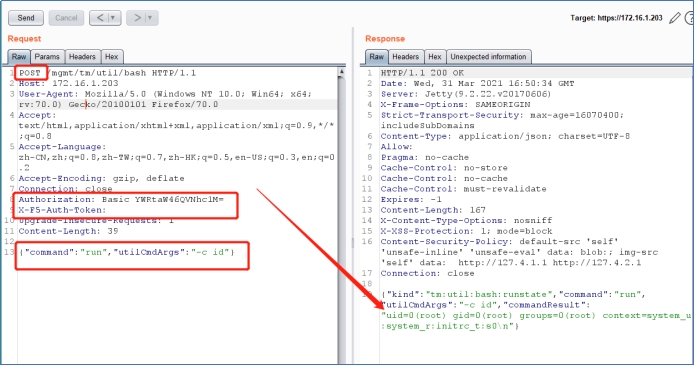The width and height of the screenshot is (695, 366).
Task: Click the Send button
Action: [26, 18]
